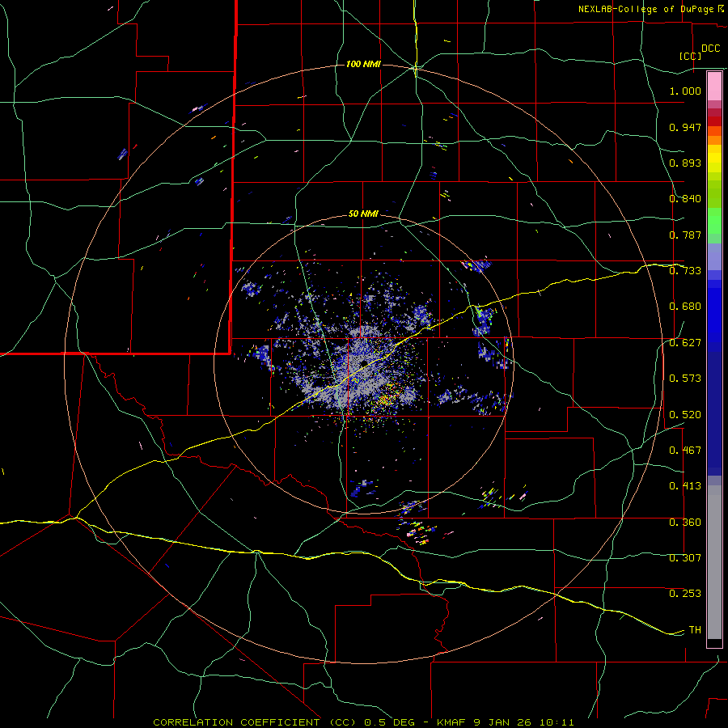Click the 0.520 scale value

click(x=685, y=415)
